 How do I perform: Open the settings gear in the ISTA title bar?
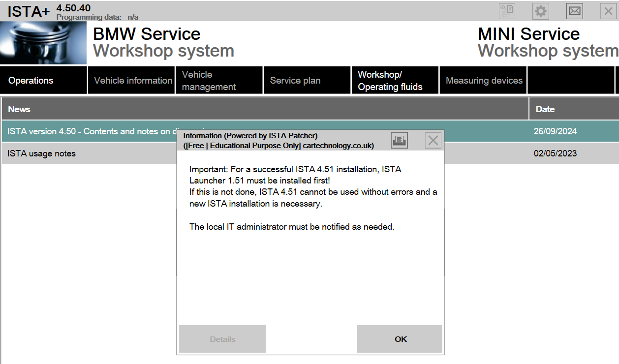[541, 11]
